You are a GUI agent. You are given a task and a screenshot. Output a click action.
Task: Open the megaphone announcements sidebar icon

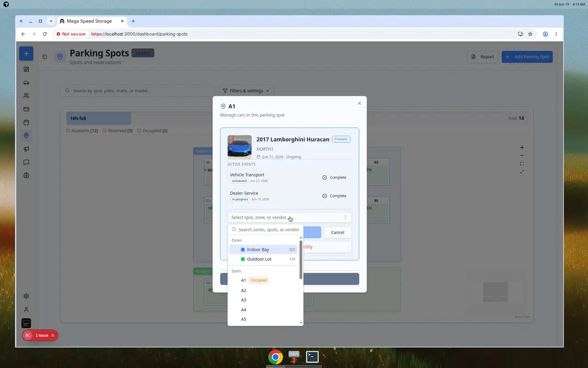pyautogui.click(x=26, y=149)
